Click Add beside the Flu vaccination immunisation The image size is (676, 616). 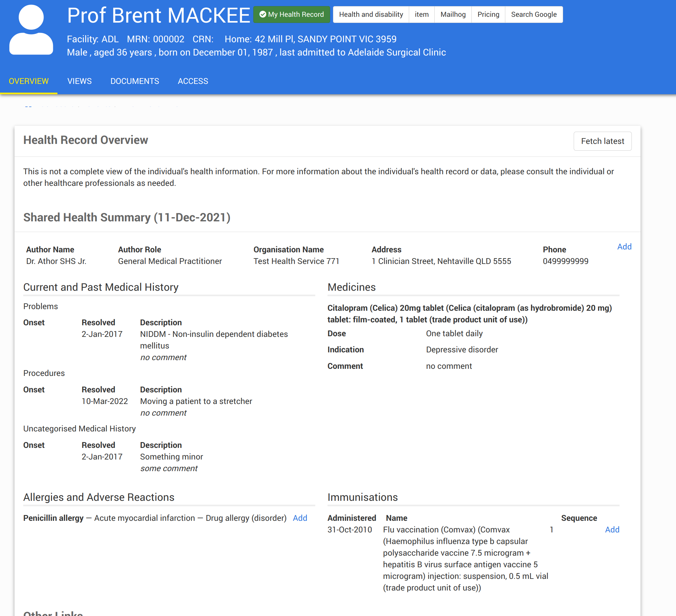click(611, 530)
